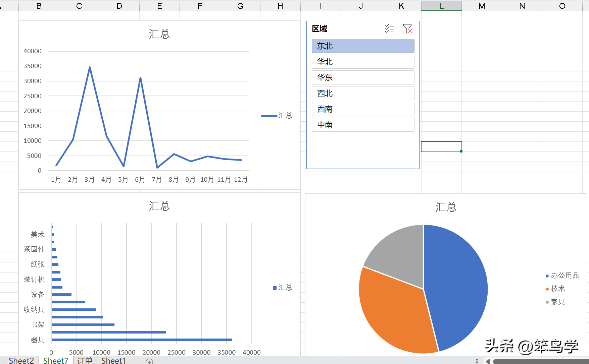Select the bar chart legend entry 汇总
The image size is (589, 364).
(283, 288)
